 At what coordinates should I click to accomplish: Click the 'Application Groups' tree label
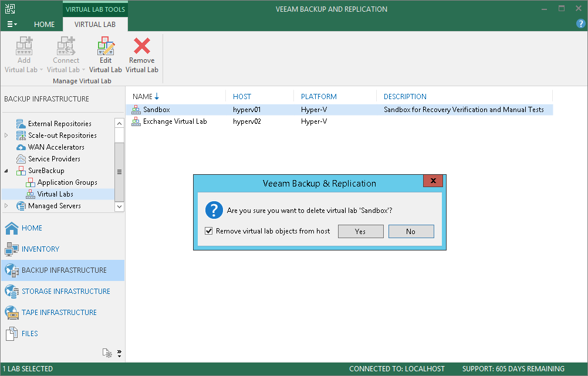click(67, 182)
